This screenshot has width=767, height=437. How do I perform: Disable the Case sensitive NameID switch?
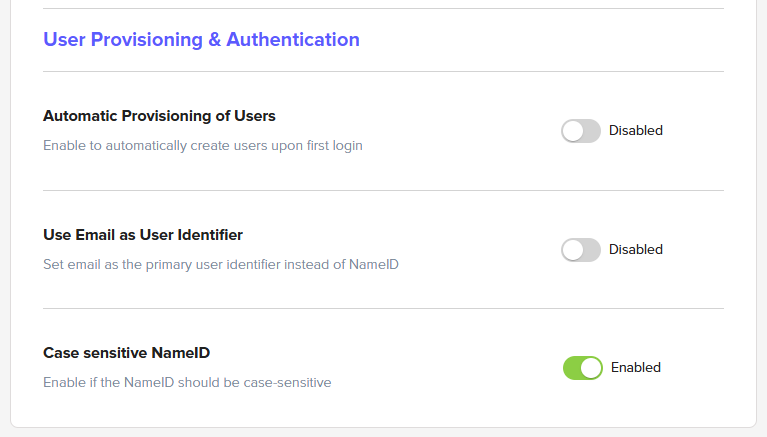pos(583,368)
